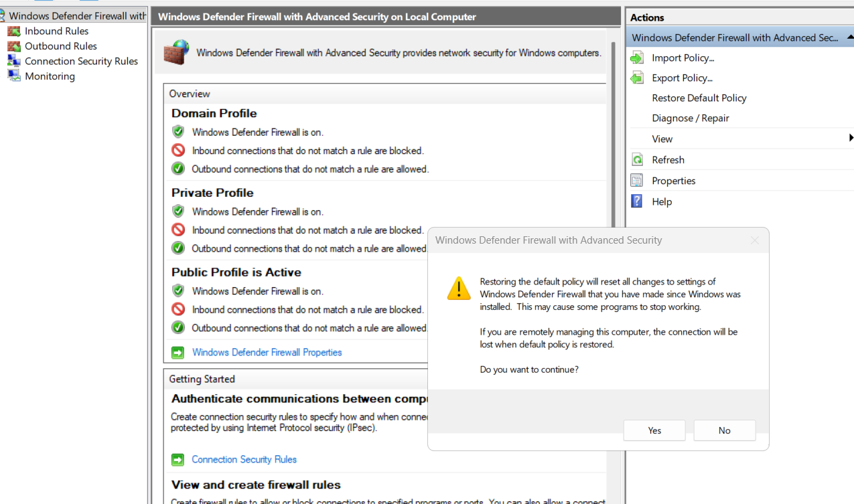This screenshot has width=854, height=504.
Task: Expand the View submenu arrow
Action: pos(851,139)
